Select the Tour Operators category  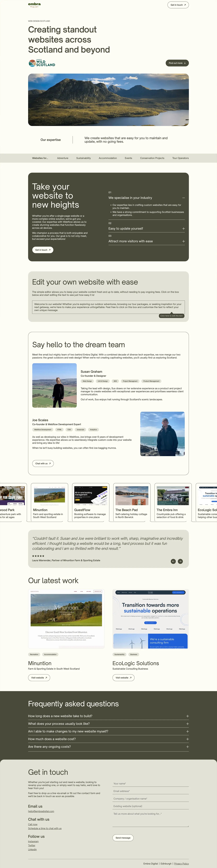(x=181, y=158)
